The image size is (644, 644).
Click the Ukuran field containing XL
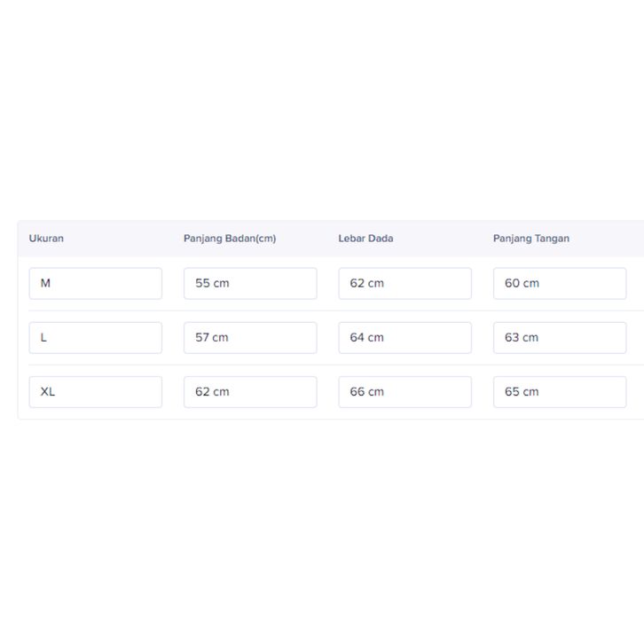95,392
